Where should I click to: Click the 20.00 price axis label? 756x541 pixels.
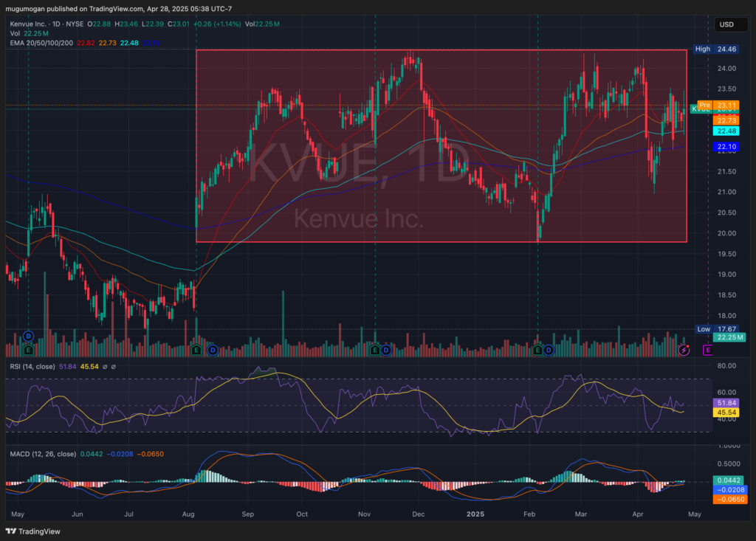pos(726,233)
